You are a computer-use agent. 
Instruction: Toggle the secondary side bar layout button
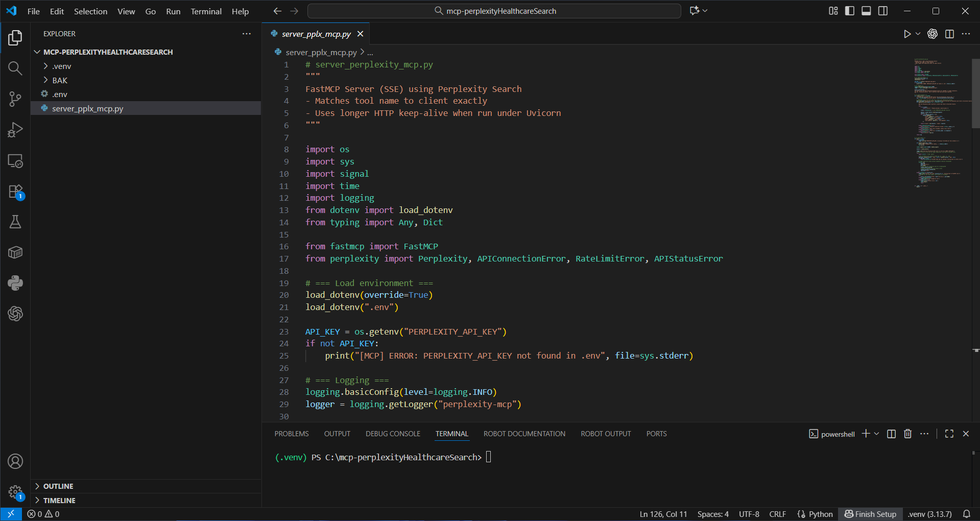(x=883, y=11)
